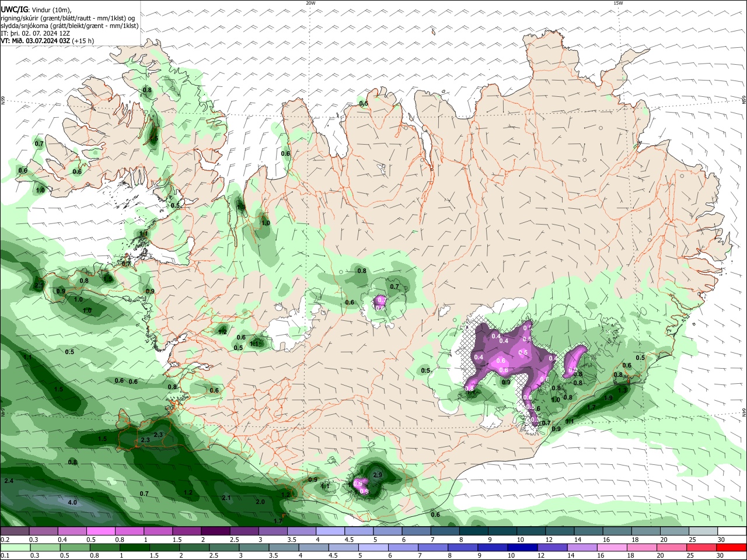Choose upper legend row swatch labeled 1

click(158, 531)
